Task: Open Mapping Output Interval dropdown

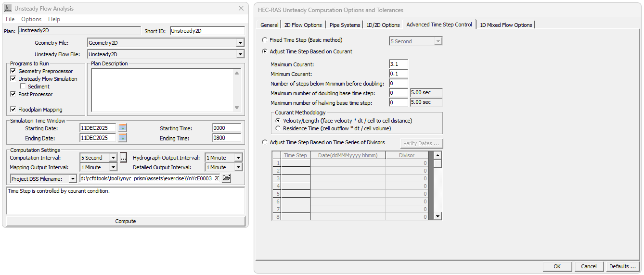Action: tap(113, 167)
